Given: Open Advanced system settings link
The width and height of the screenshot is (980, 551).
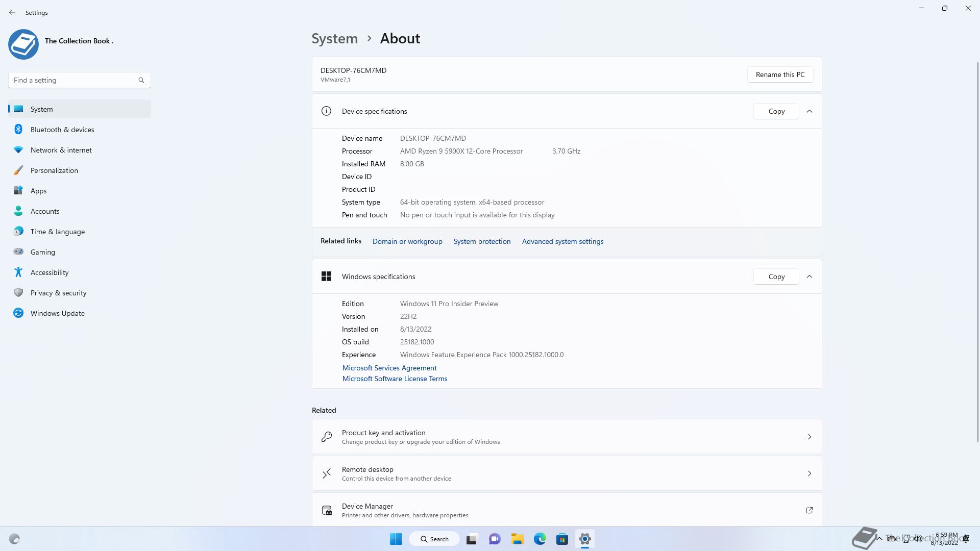Looking at the screenshot, I should coord(562,241).
